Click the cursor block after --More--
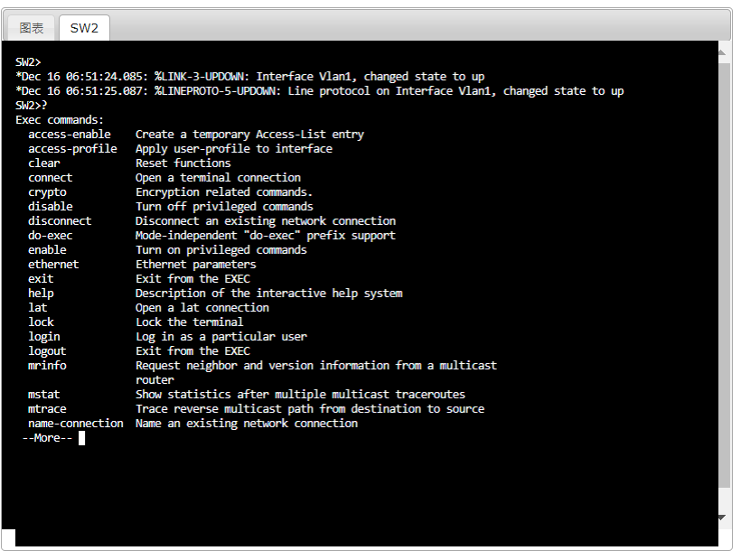 pyautogui.click(x=81, y=438)
